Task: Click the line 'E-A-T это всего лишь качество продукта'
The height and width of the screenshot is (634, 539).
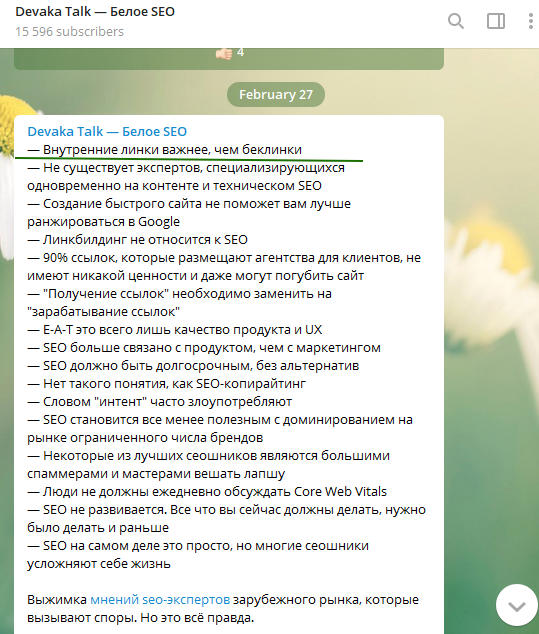Action: pyautogui.click(x=175, y=330)
